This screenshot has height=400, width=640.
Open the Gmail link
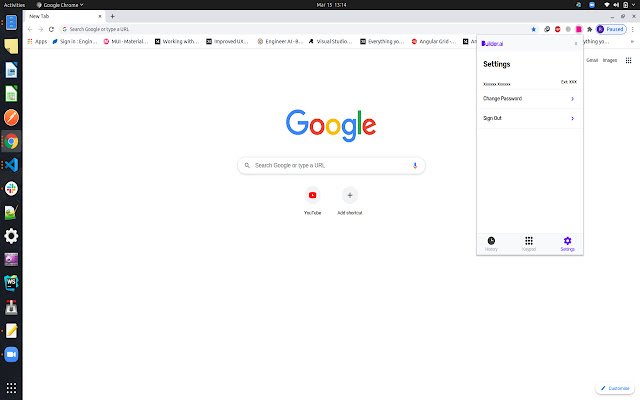point(592,60)
